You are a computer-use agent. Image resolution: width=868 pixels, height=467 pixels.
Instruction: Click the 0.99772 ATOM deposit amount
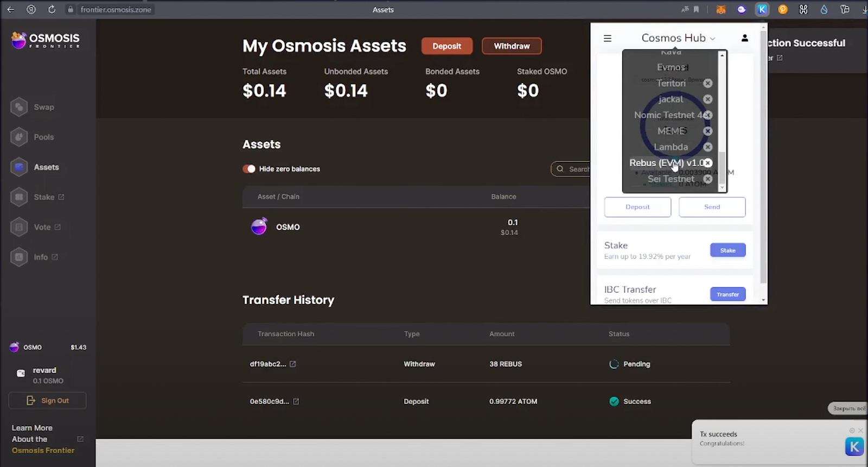click(513, 401)
